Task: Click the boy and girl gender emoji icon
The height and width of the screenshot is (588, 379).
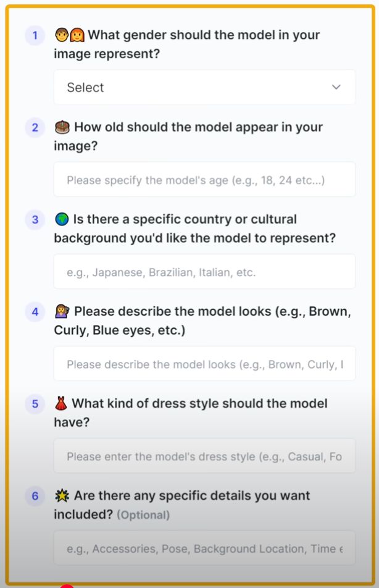Action: tap(70, 35)
